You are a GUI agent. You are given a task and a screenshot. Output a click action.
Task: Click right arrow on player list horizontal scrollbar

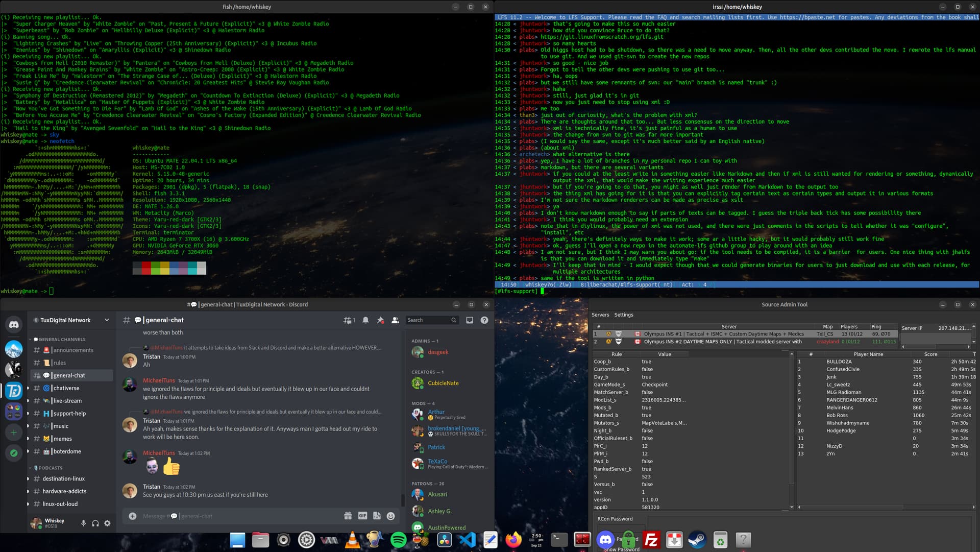point(973,507)
